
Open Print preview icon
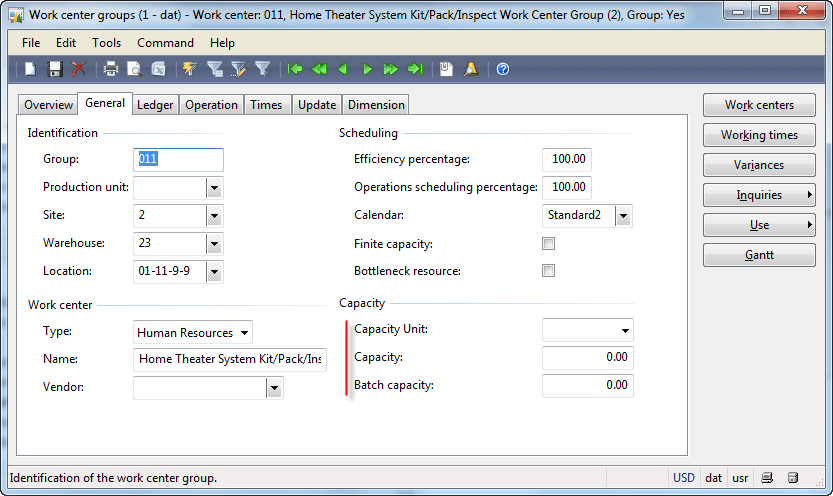tap(134, 69)
